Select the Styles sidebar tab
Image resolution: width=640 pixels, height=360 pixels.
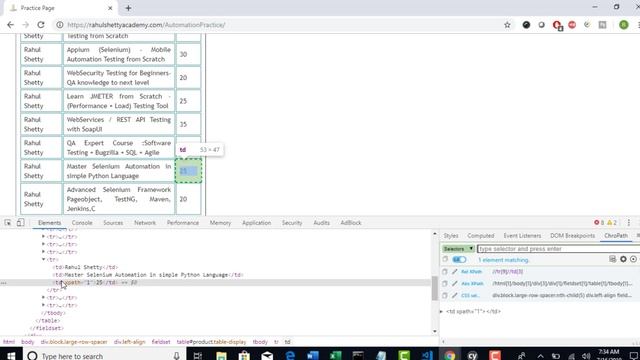pyautogui.click(x=451, y=236)
